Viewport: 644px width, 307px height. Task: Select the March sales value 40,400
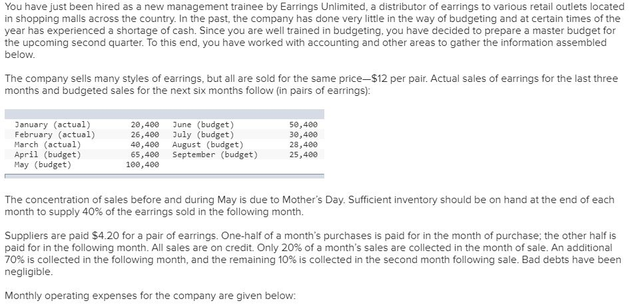click(145, 145)
